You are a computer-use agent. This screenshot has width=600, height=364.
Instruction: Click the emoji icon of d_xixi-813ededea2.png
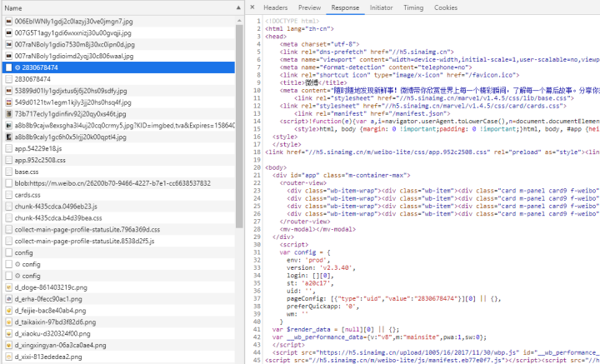pos(9,357)
